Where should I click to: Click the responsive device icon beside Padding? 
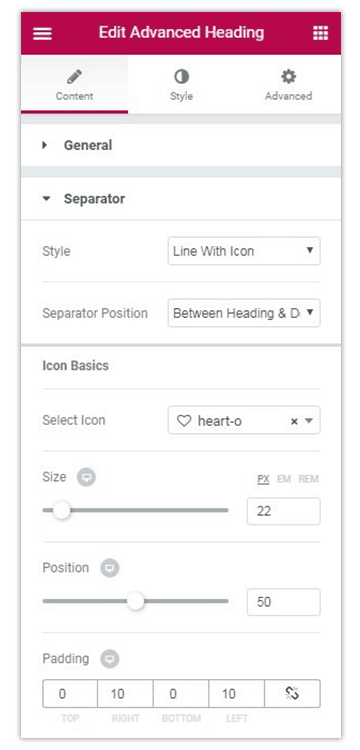[x=109, y=659]
